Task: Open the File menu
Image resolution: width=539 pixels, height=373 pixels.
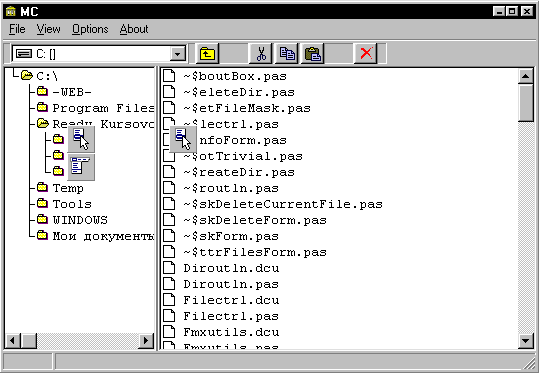Action: pyautogui.click(x=17, y=29)
